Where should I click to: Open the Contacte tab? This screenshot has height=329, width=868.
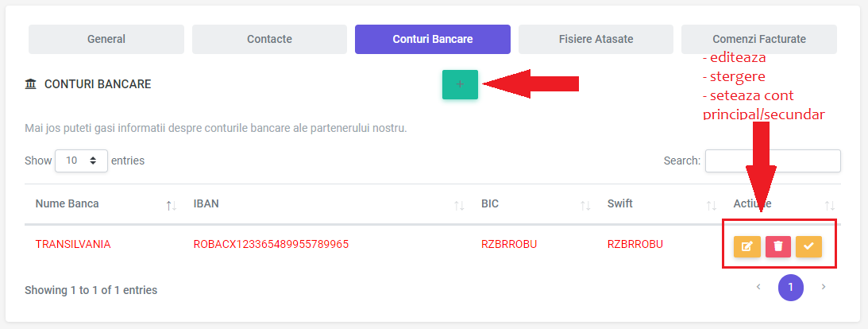pyautogui.click(x=269, y=39)
